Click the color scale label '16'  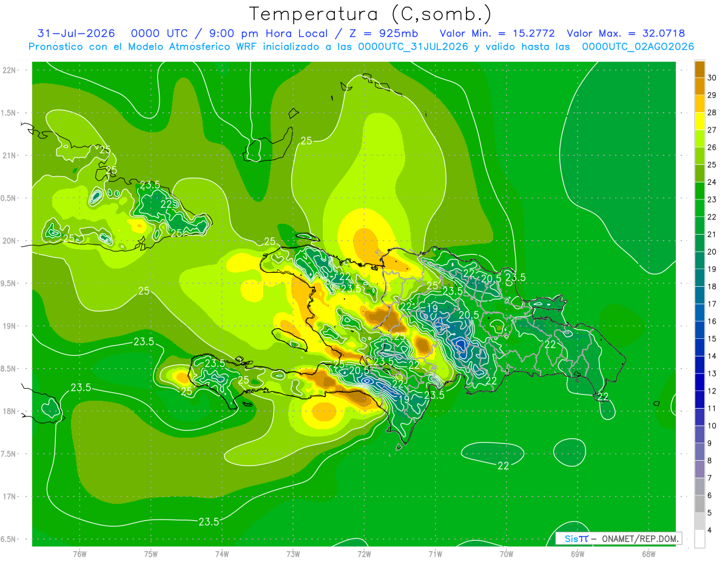pyautogui.click(x=712, y=321)
